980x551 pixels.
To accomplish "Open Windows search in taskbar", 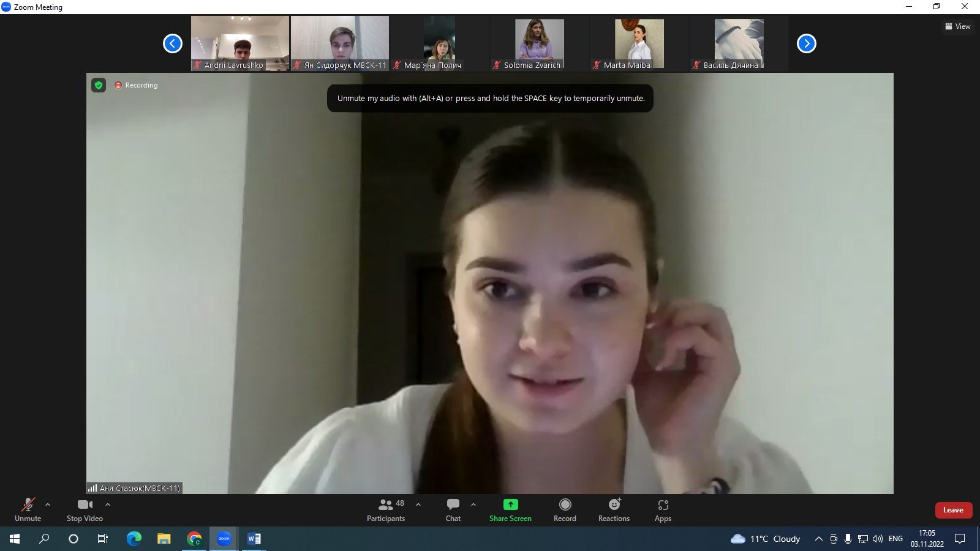I will pyautogui.click(x=44, y=539).
